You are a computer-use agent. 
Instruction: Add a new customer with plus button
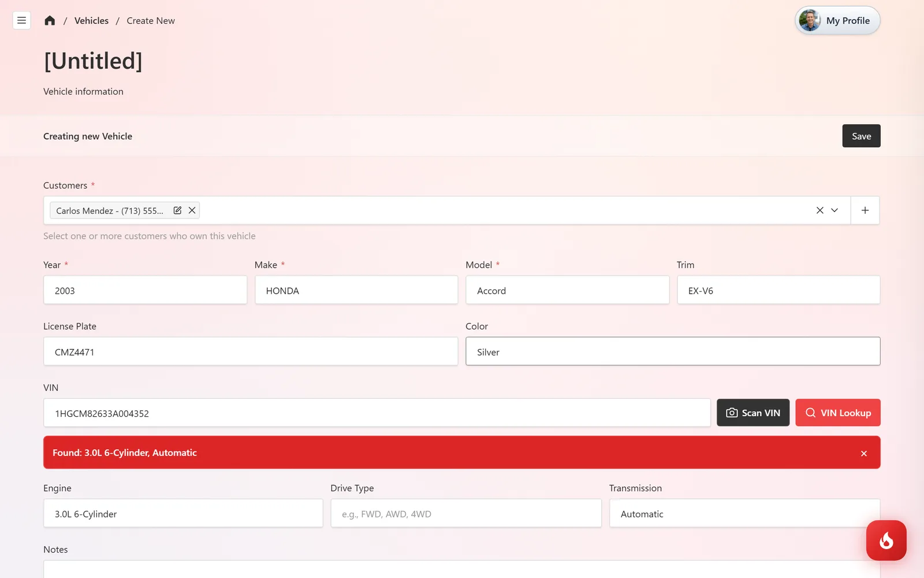865,210
